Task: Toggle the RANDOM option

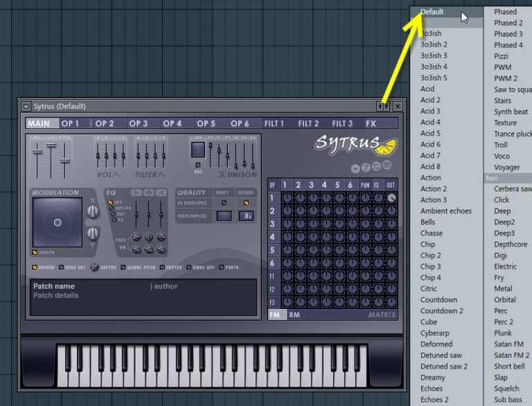Action: (35, 267)
